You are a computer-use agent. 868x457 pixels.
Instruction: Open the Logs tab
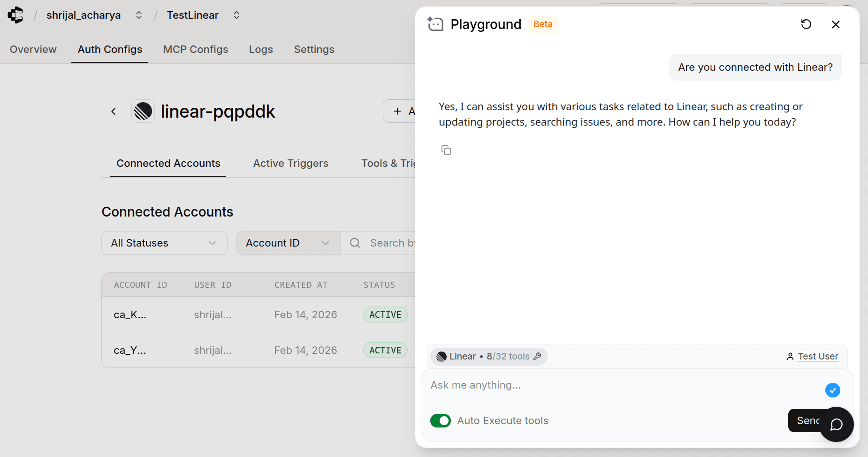(x=261, y=49)
